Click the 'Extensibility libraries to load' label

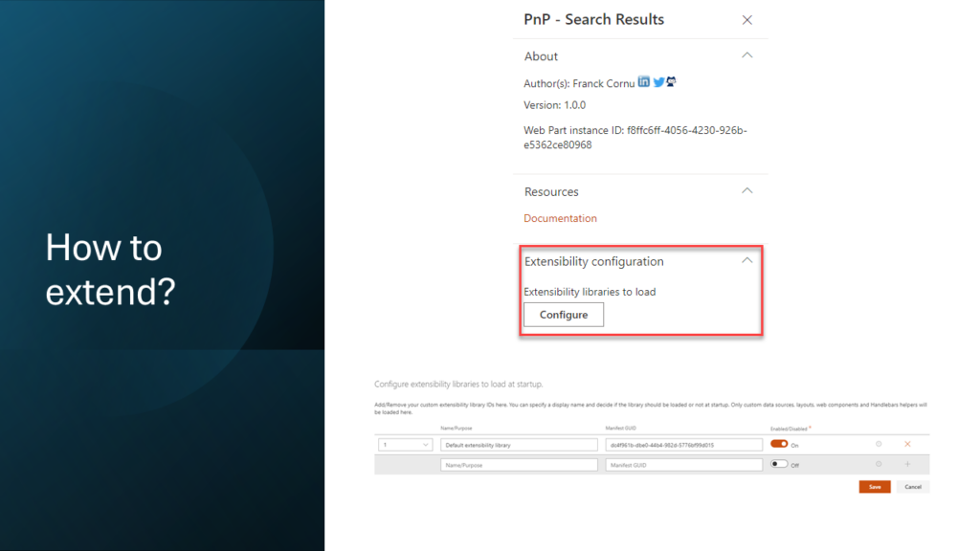pos(590,292)
